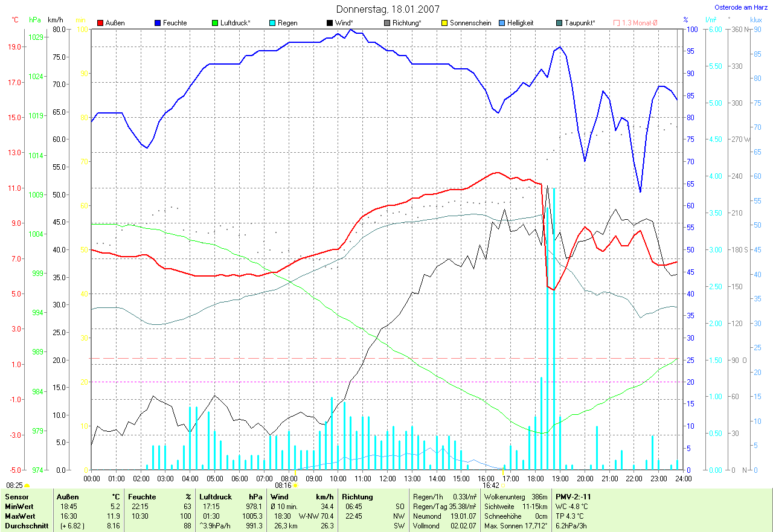
Task: Click the °C axis unit label
Action: [15, 20]
